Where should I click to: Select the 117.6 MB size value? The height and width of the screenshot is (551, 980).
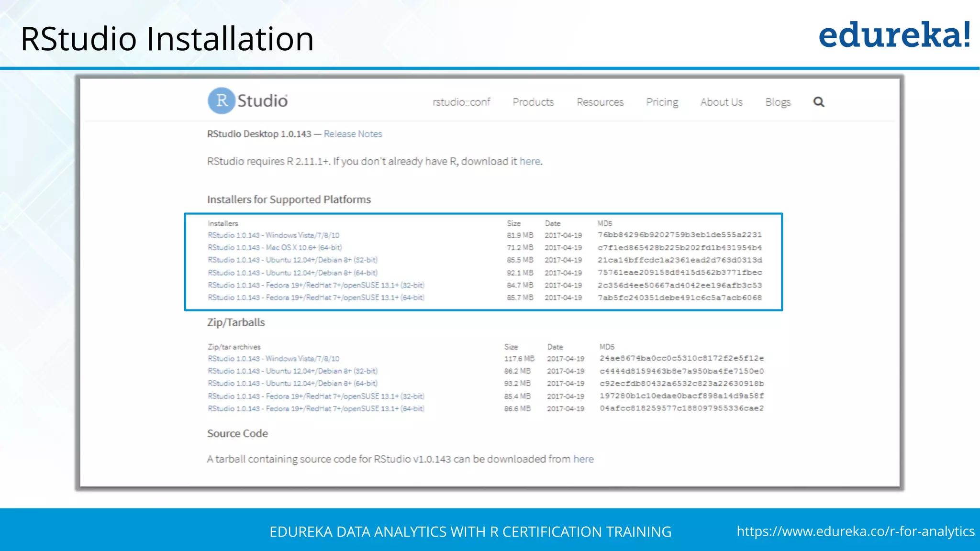(519, 359)
